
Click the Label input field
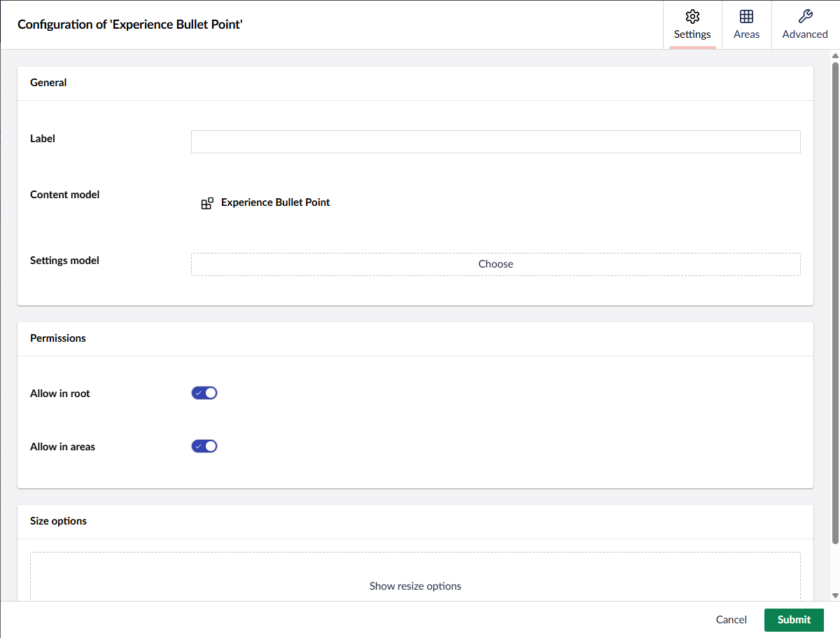(496, 141)
